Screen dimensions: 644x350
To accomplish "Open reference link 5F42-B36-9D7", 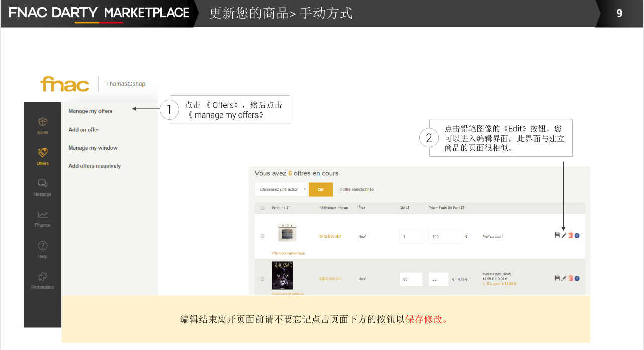I will pyautogui.click(x=330, y=236).
